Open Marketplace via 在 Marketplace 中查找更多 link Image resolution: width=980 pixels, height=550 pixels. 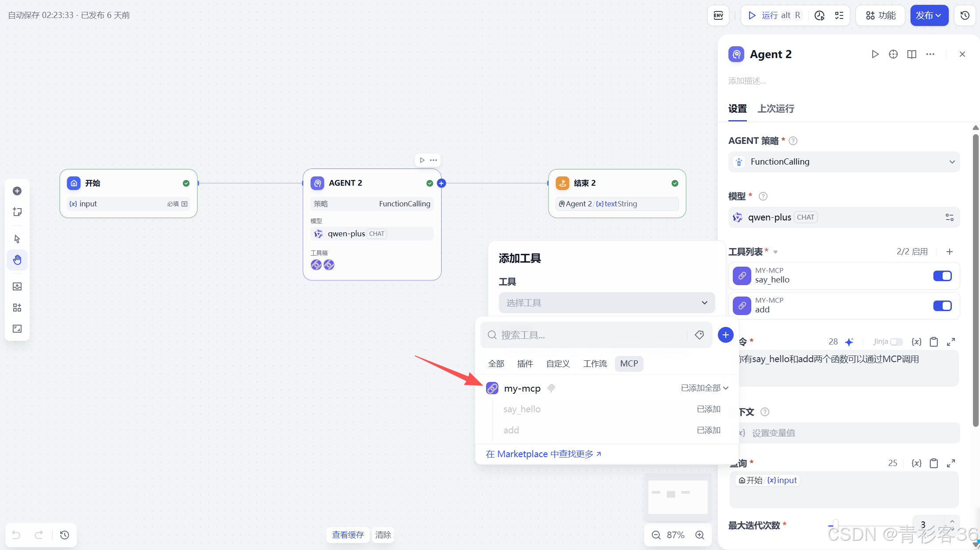click(x=544, y=454)
